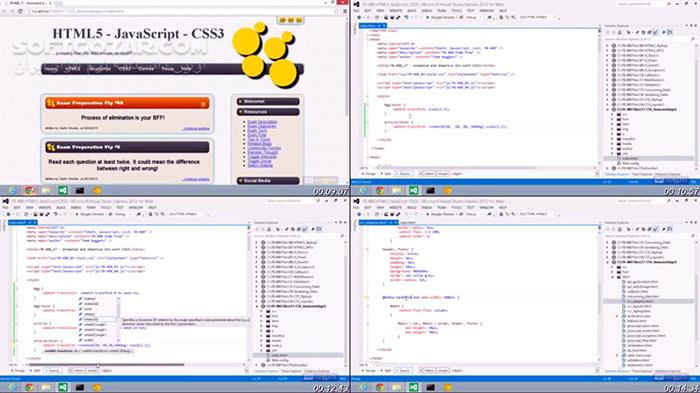Click Save All icon in top-right frame toolbar

click(392, 17)
